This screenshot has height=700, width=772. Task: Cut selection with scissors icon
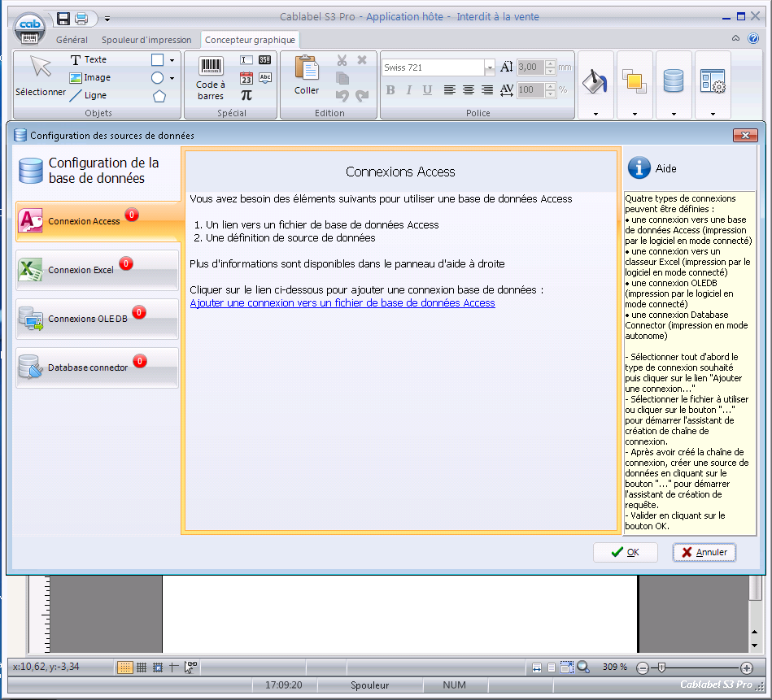[x=342, y=60]
